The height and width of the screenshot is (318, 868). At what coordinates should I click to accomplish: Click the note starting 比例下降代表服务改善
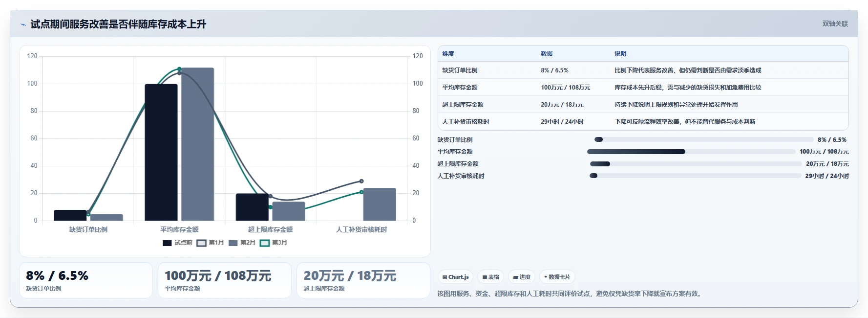[688, 70]
